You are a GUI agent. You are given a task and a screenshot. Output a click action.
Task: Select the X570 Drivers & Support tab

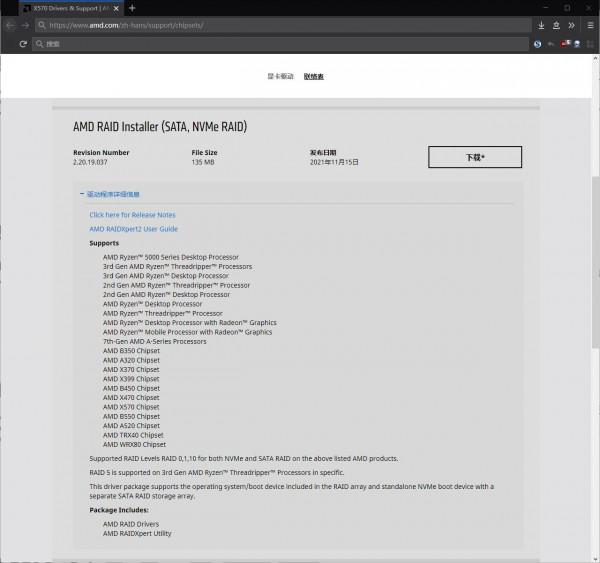pyautogui.click(x=71, y=8)
